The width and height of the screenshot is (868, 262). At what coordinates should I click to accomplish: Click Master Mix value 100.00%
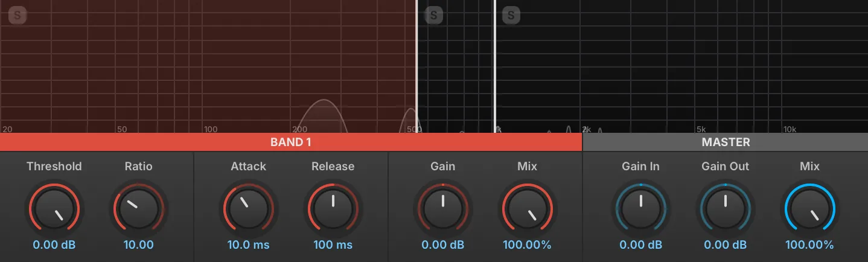809,245
